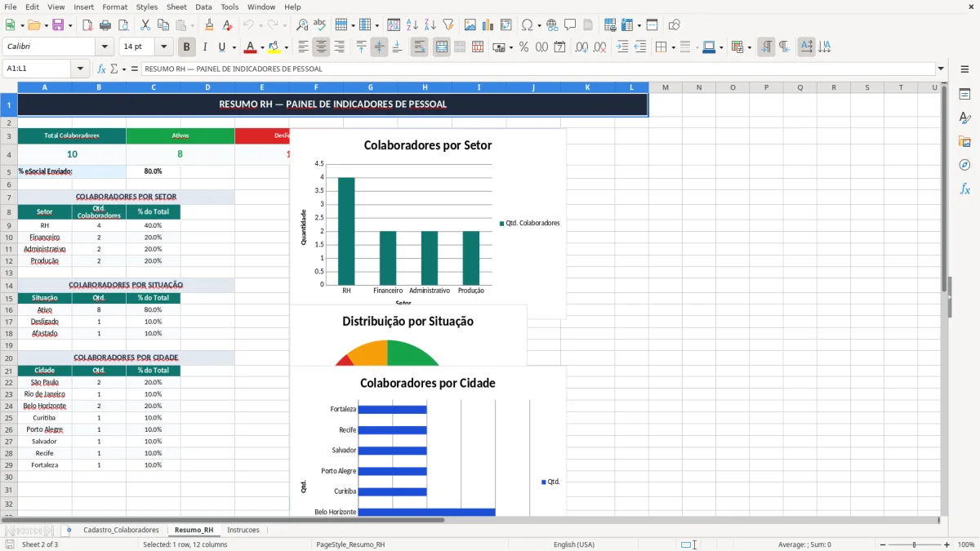Switch to Cadastro_Colaboradores sheet tab

point(121,531)
